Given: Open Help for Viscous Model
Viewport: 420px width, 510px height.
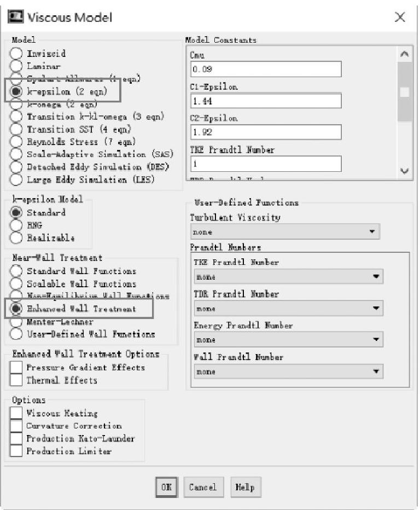Looking at the screenshot, I should pyautogui.click(x=246, y=487).
